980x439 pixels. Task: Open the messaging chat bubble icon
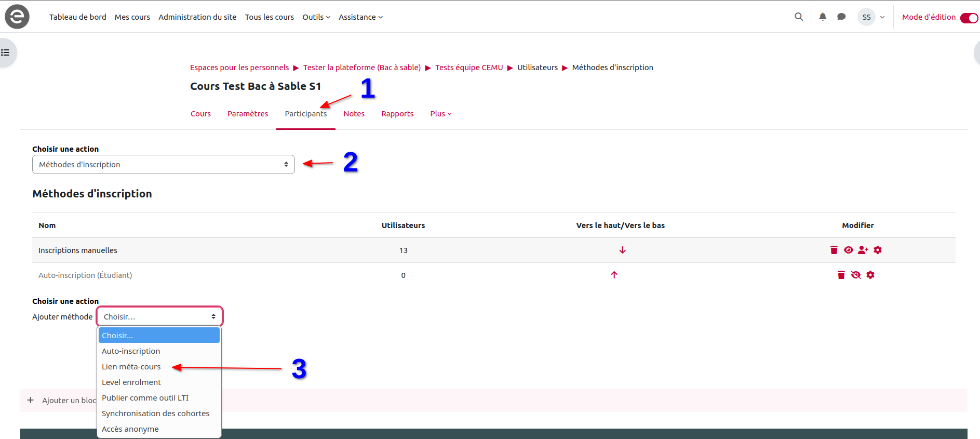[x=841, y=17]
